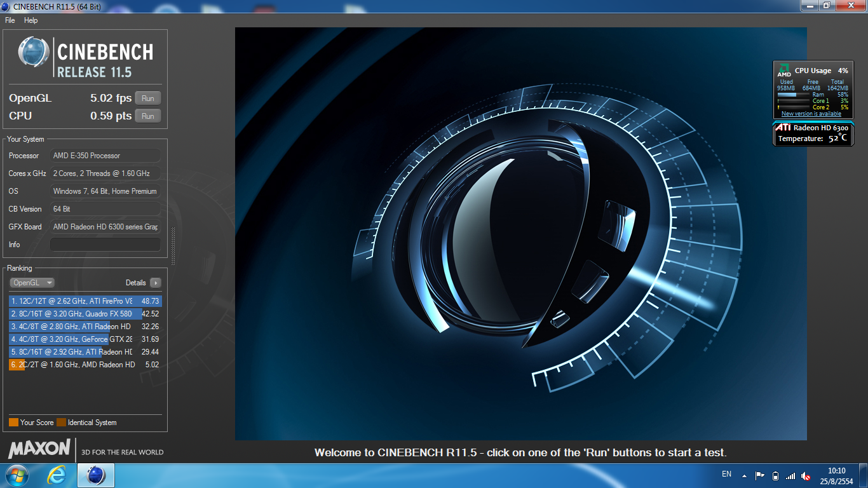Select ranking entry 8C/16T @ 2.92 GHz
The image size is (868, 488).
85,352
